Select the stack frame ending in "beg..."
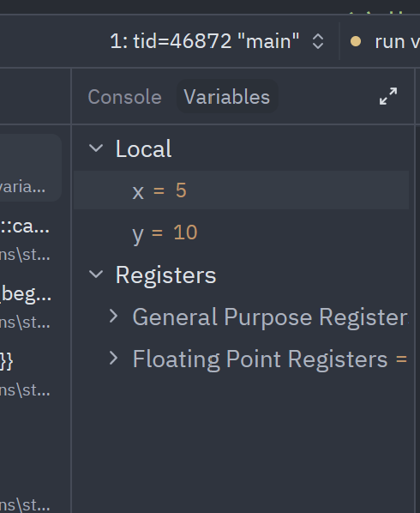The width and height of the screenshot is (420, 513). pyautogui.click(x=27, y=307)
